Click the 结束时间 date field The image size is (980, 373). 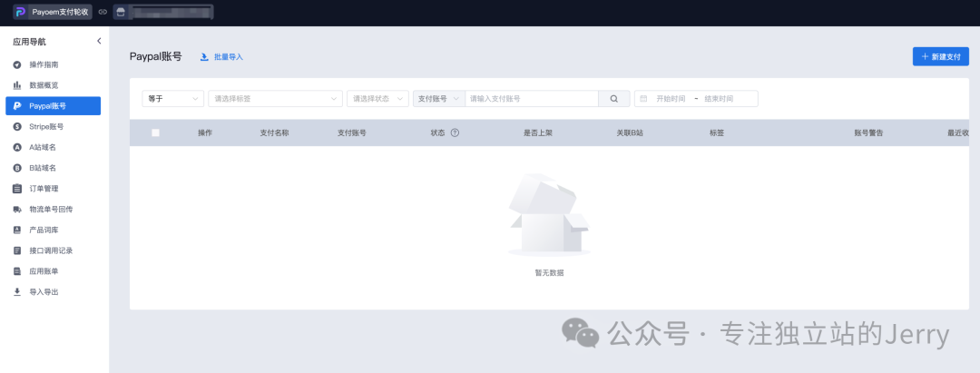point(719,99)
